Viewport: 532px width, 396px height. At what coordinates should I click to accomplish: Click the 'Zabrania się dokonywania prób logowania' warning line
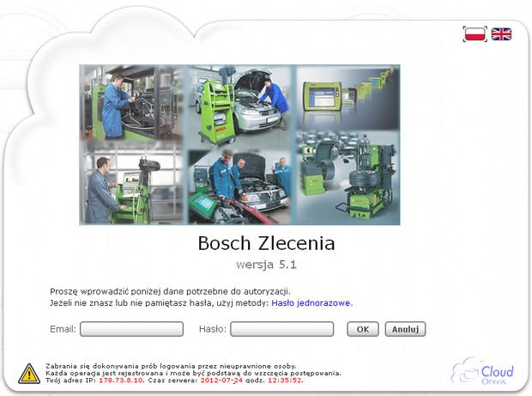tap(171, 366)
